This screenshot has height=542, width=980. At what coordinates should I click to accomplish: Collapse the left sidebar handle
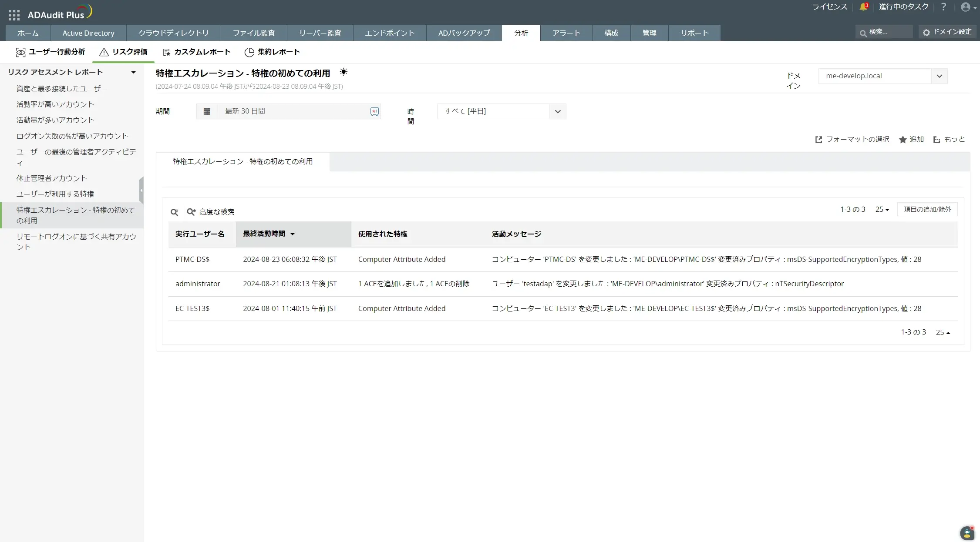click(x=141, y=191)
